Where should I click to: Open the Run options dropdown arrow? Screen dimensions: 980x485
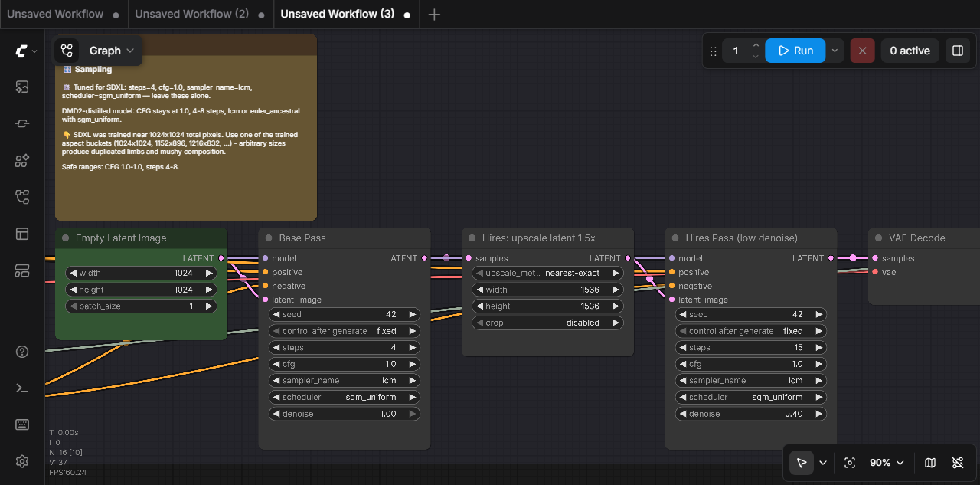(835, 51)
